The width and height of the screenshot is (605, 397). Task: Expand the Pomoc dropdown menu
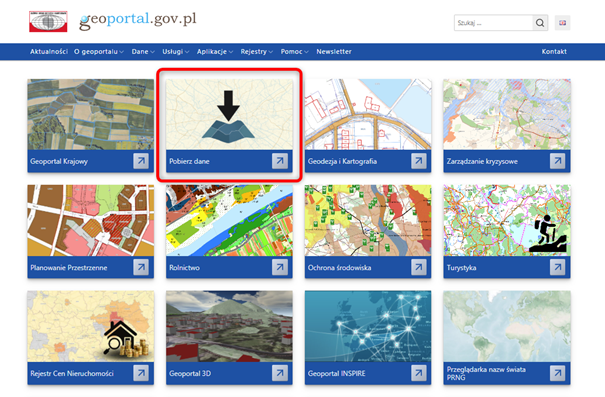tap(294, 52)
